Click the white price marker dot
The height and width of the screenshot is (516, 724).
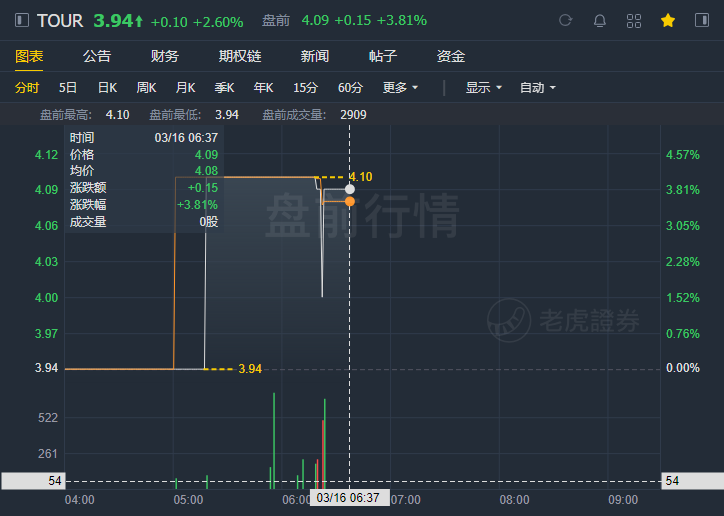coord(350,189)
